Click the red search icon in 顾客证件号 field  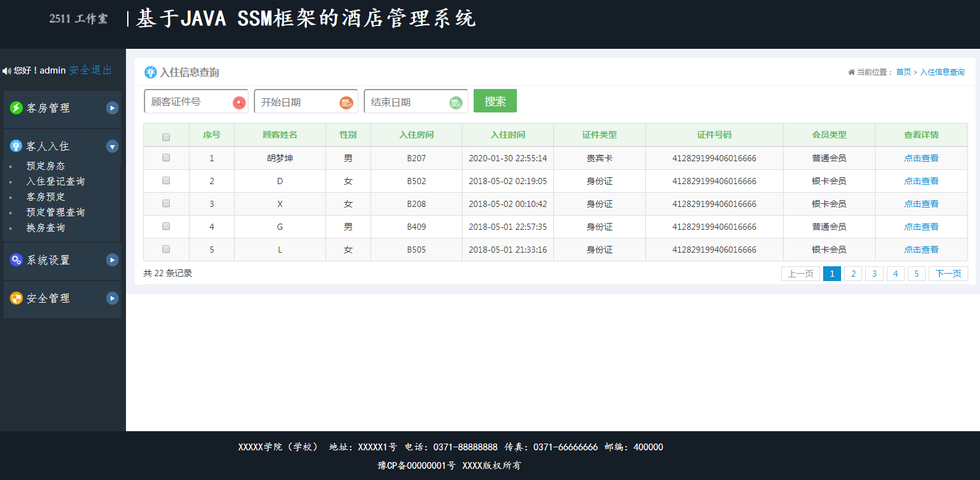[239, 103]
